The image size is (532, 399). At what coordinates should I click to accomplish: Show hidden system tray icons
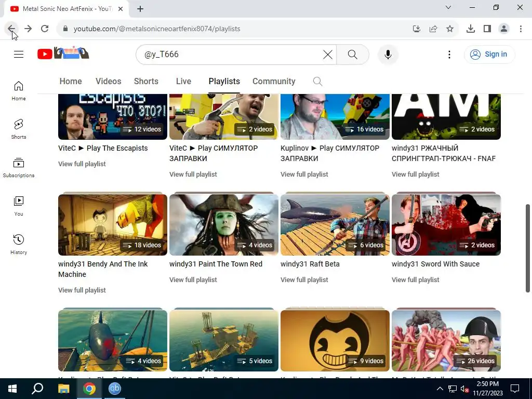coord(440,389)
